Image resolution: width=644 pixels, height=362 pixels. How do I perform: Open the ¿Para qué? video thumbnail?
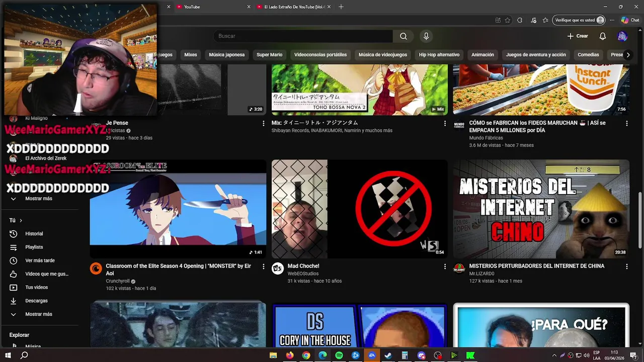tap(541, 325)
